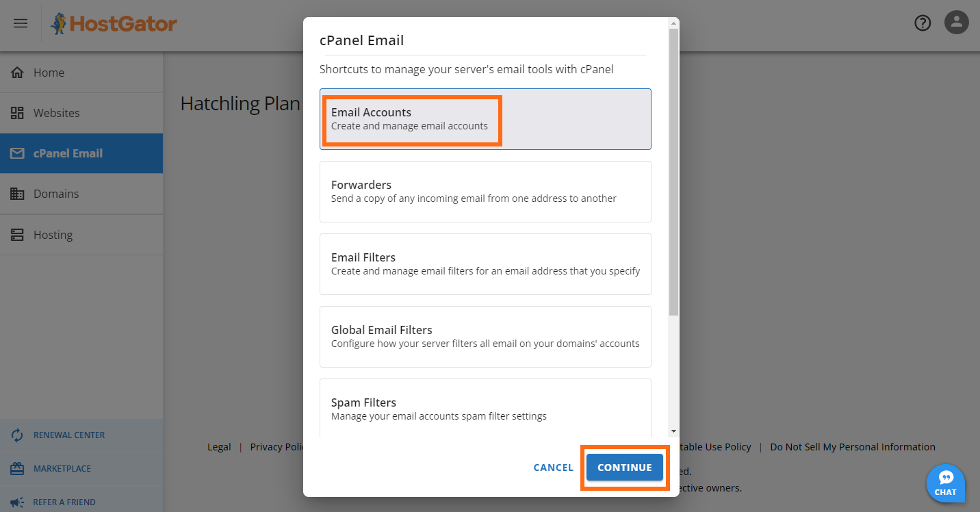Launch the CHAT support bubble
The width and height of the screenshot is (980, 512).
(946, 483)
